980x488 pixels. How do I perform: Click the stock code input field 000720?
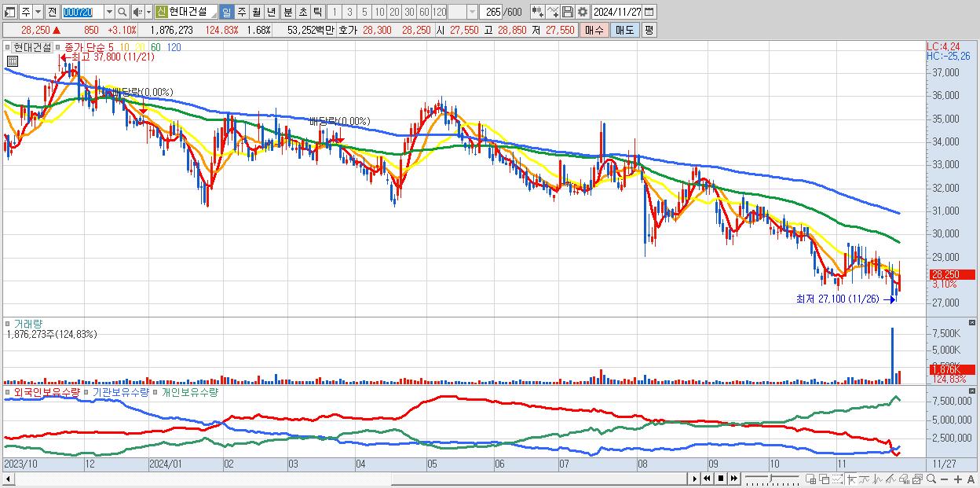coord(82,12)
